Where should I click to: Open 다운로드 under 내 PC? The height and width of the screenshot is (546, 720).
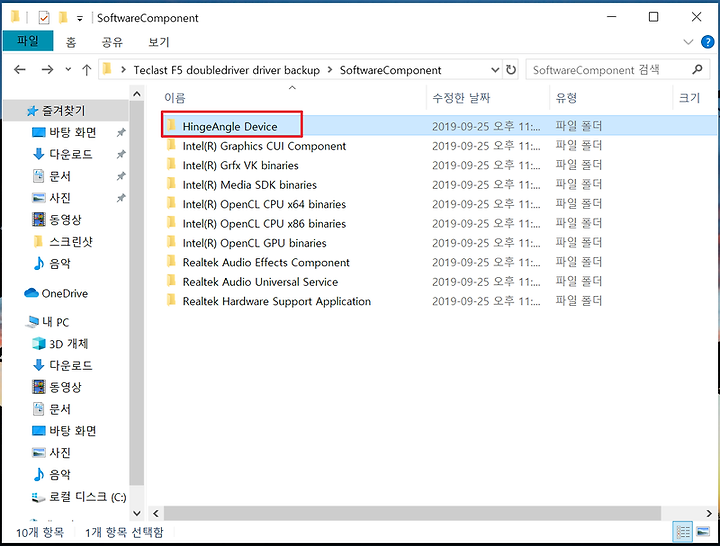click(x=70, y=366)
